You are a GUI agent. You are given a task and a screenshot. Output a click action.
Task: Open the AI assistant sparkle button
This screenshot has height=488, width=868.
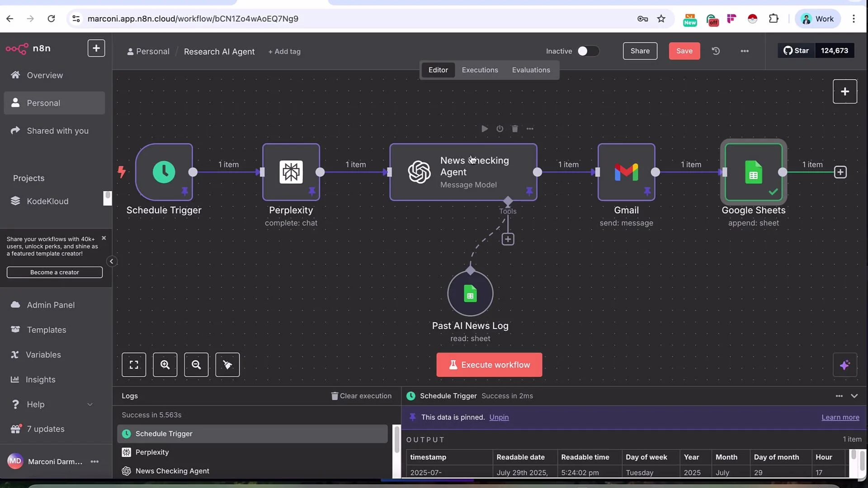point(844,365)
